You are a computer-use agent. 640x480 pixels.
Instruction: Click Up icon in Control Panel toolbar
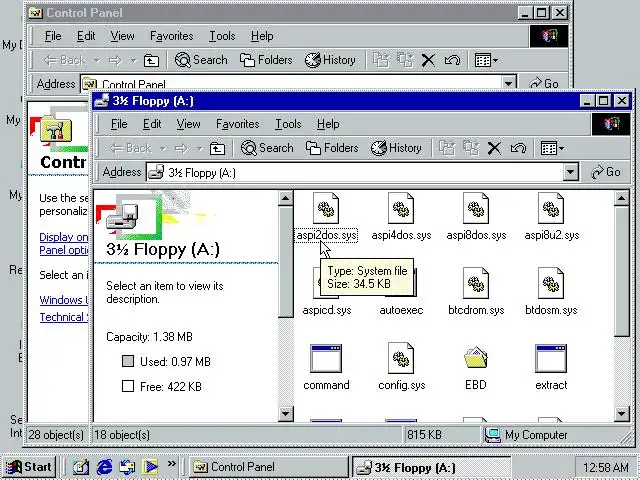tap(151, 60)
